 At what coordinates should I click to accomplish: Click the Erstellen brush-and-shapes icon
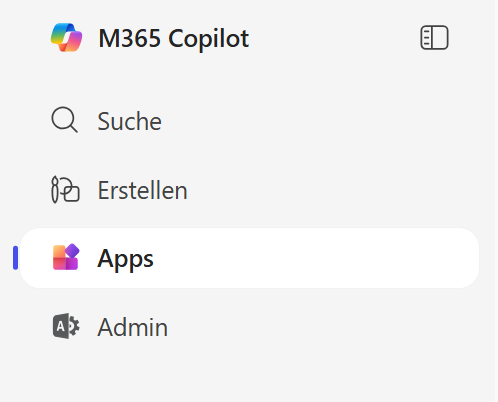point(65,189)
